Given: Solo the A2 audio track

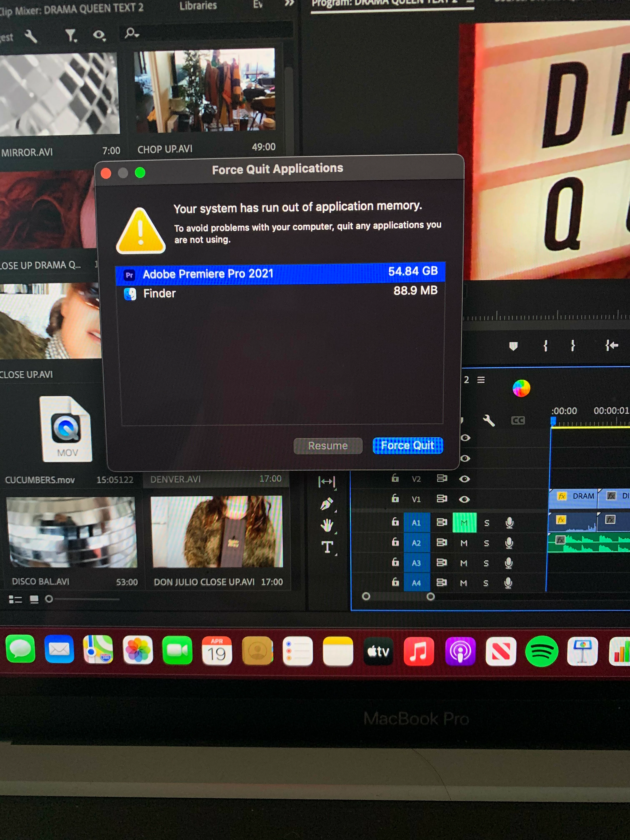Looking at the screenshot, I should (486, 543).
